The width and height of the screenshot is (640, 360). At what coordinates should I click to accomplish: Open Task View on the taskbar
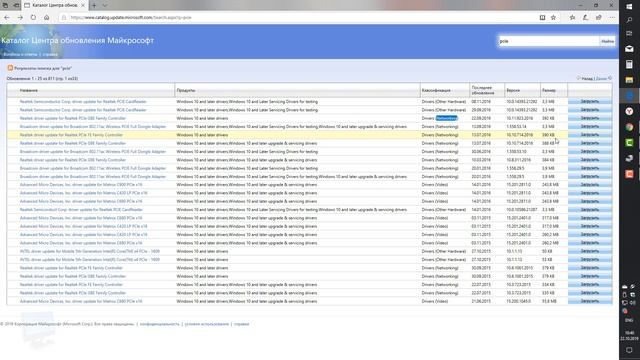point(629,33)
